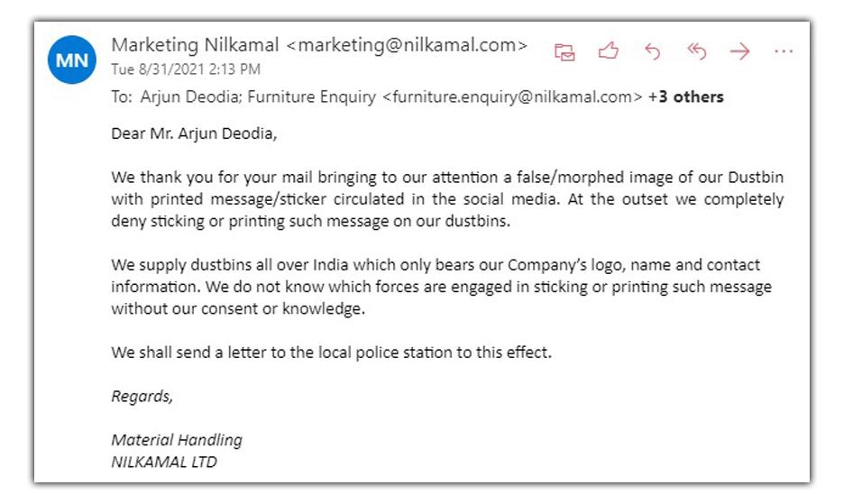Screen dimensions: 853x504
Task: Forward this email using right arrow
Action: [739, 51]
